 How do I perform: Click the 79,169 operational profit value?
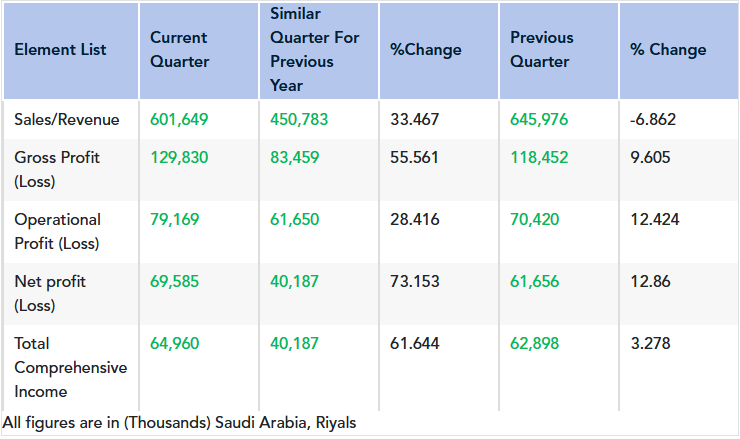coord(175,220)
